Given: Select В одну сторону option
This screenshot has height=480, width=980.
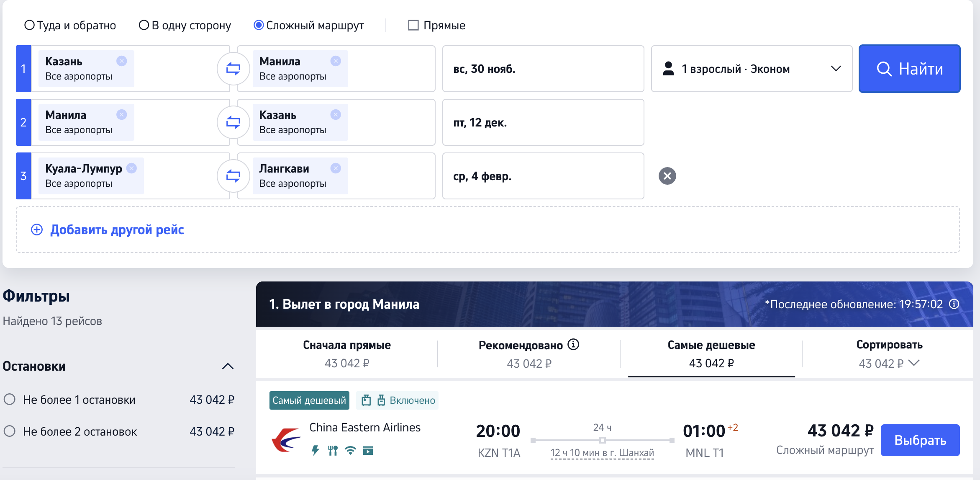Looking at the screenshot, I should [144, 25].
